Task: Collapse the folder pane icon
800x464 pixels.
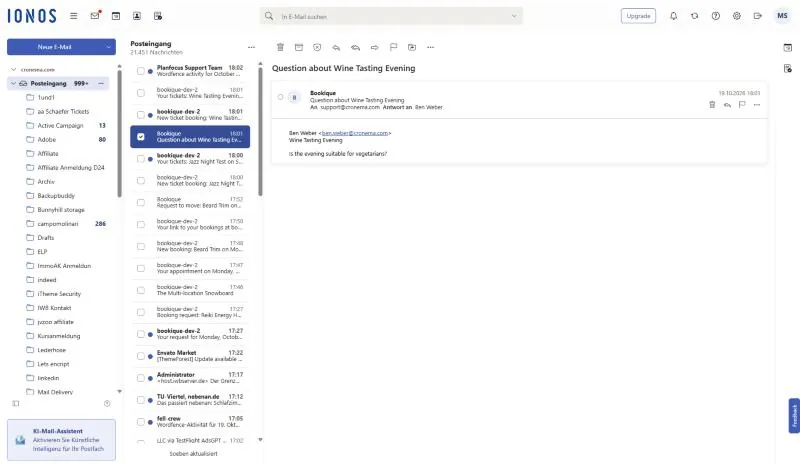Action: pos(16,403)
